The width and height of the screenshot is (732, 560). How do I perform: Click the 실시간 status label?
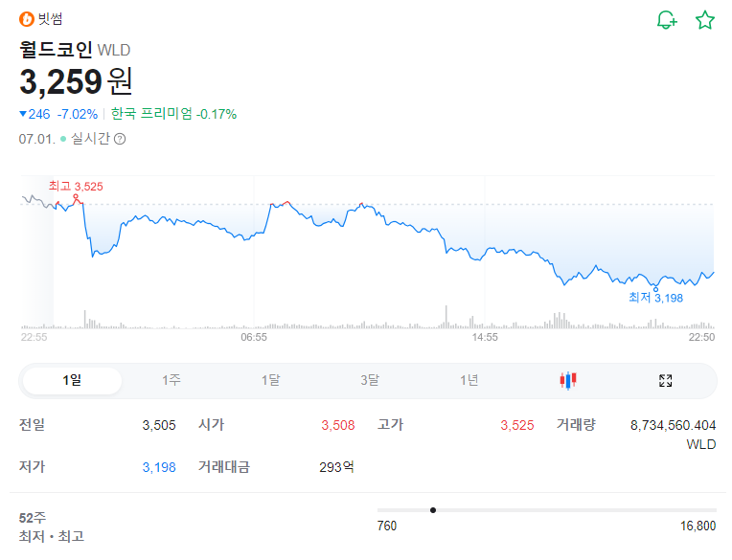91,139
